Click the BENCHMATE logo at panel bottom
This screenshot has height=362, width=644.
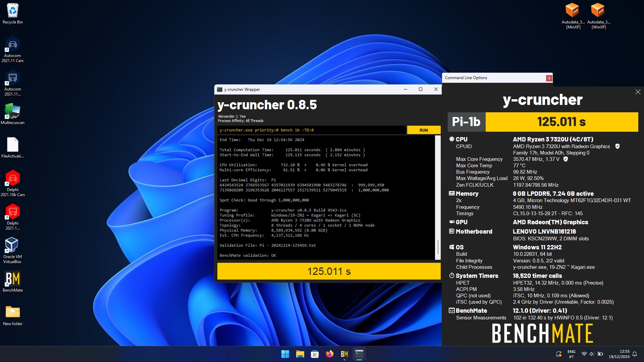tap(542, 333)
